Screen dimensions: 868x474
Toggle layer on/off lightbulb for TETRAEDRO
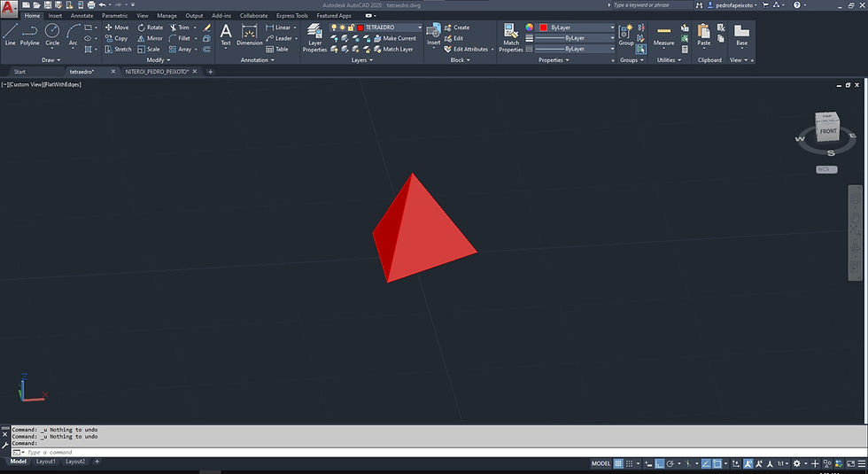pos(334,27)
